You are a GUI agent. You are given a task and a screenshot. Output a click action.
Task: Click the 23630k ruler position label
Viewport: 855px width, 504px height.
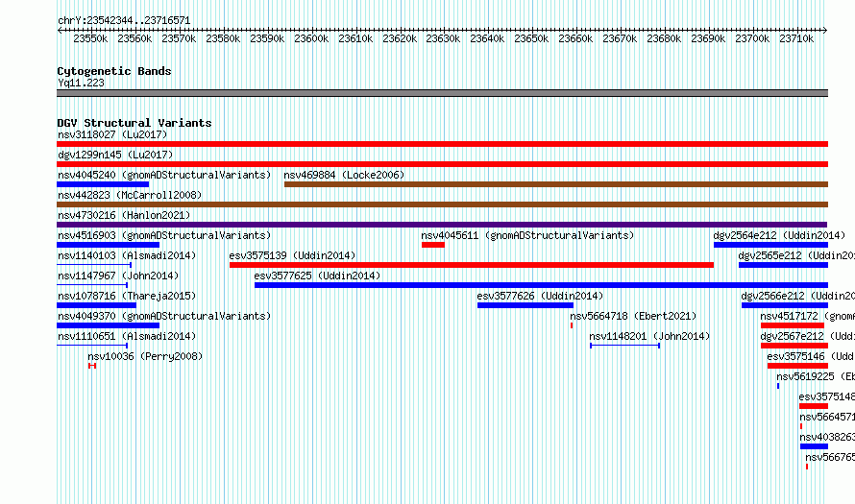pos(443,39)
